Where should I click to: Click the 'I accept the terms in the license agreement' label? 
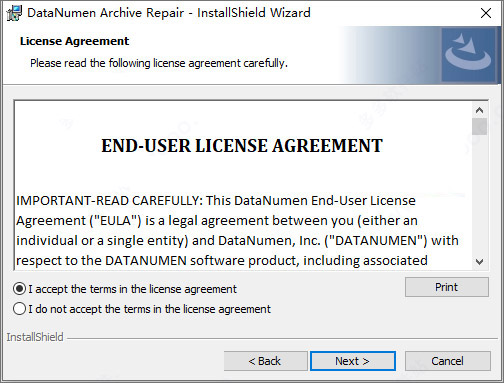coord(132,289)
